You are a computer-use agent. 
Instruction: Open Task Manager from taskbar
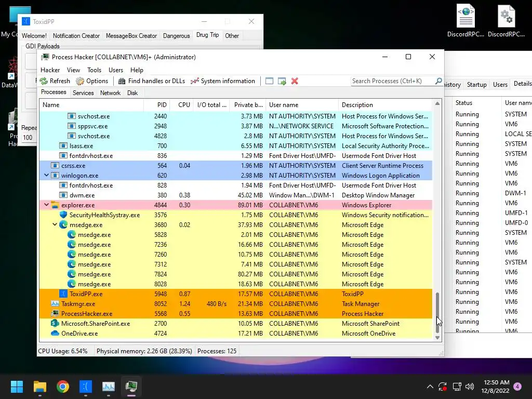109,387
